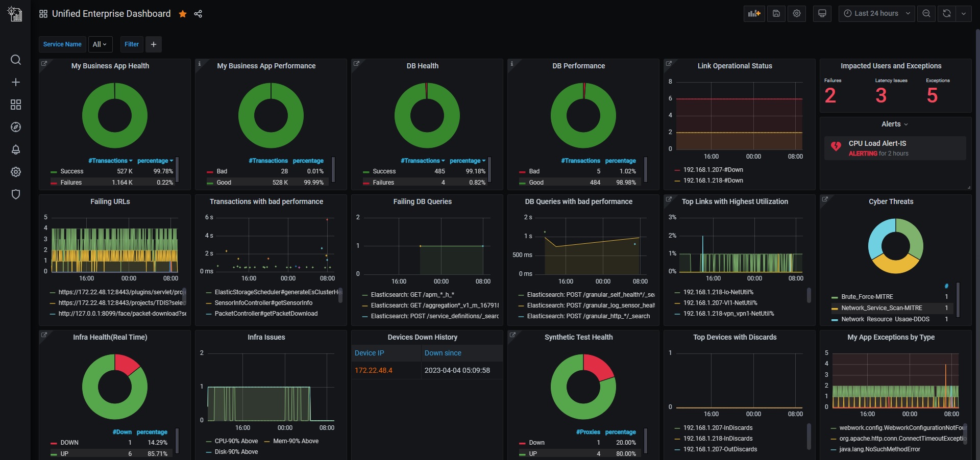The image size is (980, 460).
Task: Toggle the Brute_Force-MITRE legend entry
Action: (867, 297)
